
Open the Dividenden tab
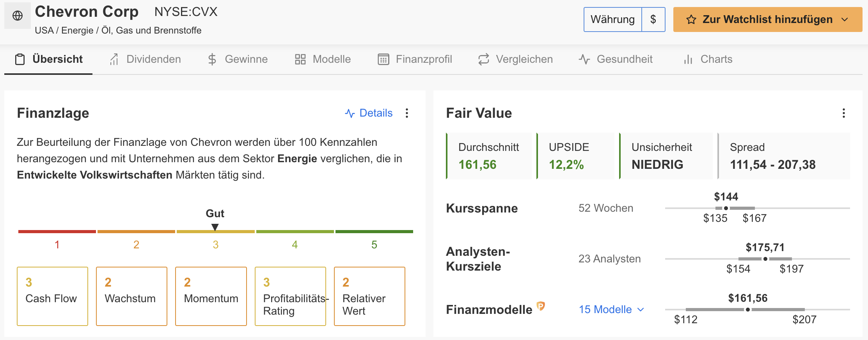pos(145,59)
